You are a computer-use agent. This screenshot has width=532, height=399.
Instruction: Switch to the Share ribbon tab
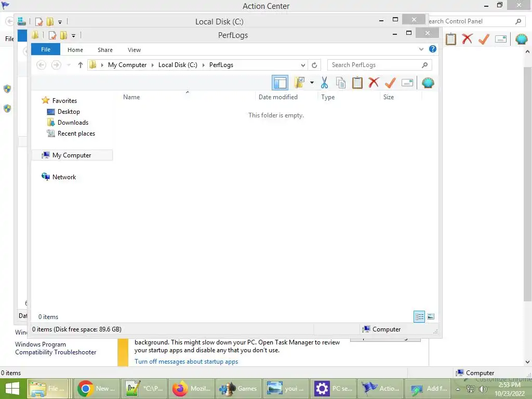[x=105, y=50]
